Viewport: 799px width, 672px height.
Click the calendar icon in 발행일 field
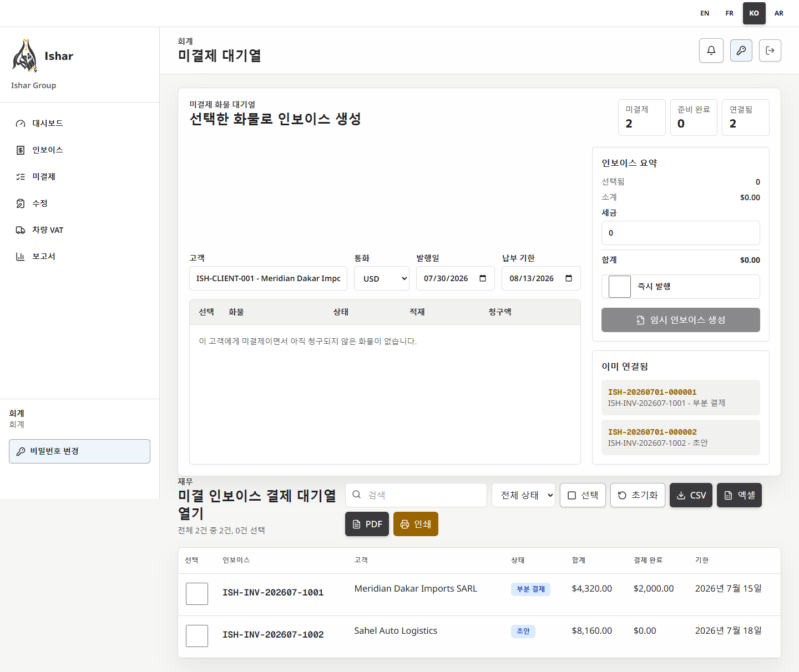(x=483, y=278)
